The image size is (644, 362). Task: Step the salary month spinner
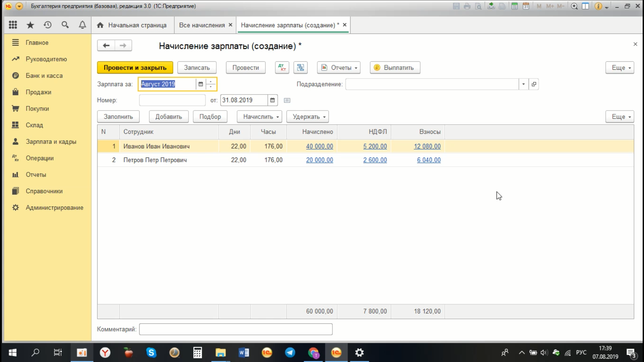click(211, 82)
